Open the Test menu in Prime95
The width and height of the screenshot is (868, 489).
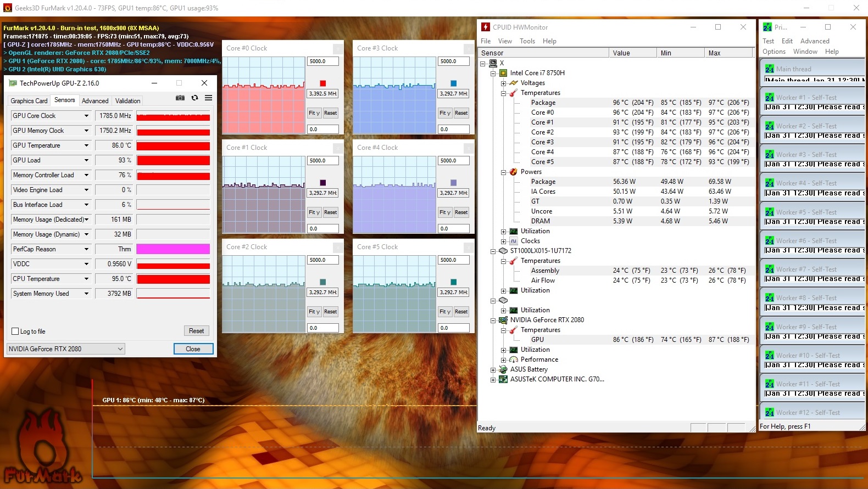768,41
